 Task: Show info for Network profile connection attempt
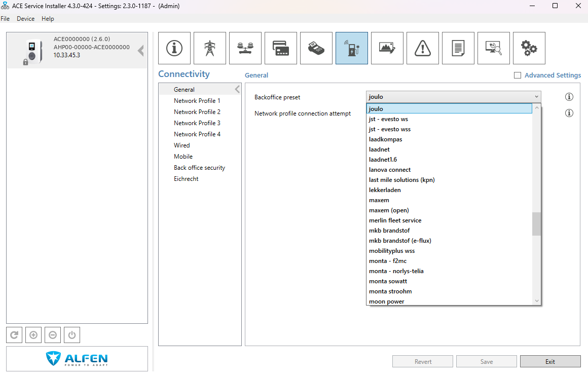click(569, 113)
